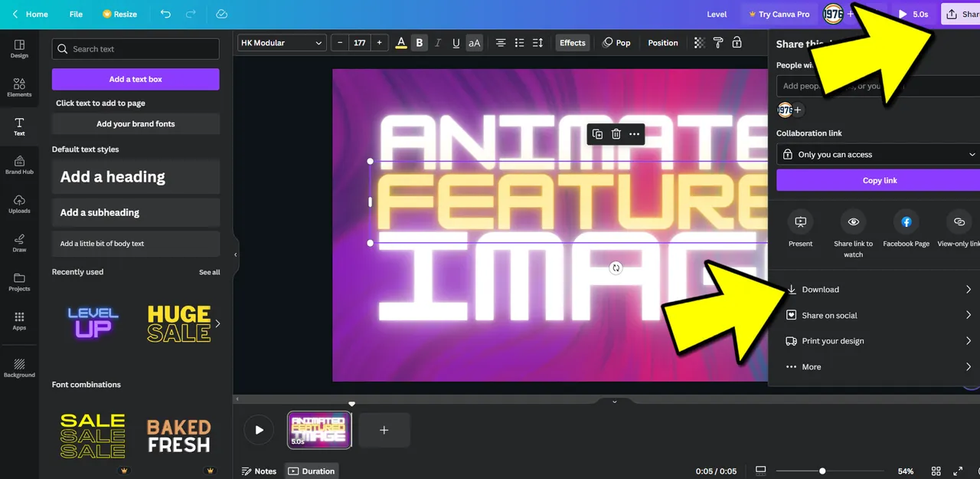Add a heading to the page
Image resolution: width=980 pixels, height=479 pixels.
[136, 177]
